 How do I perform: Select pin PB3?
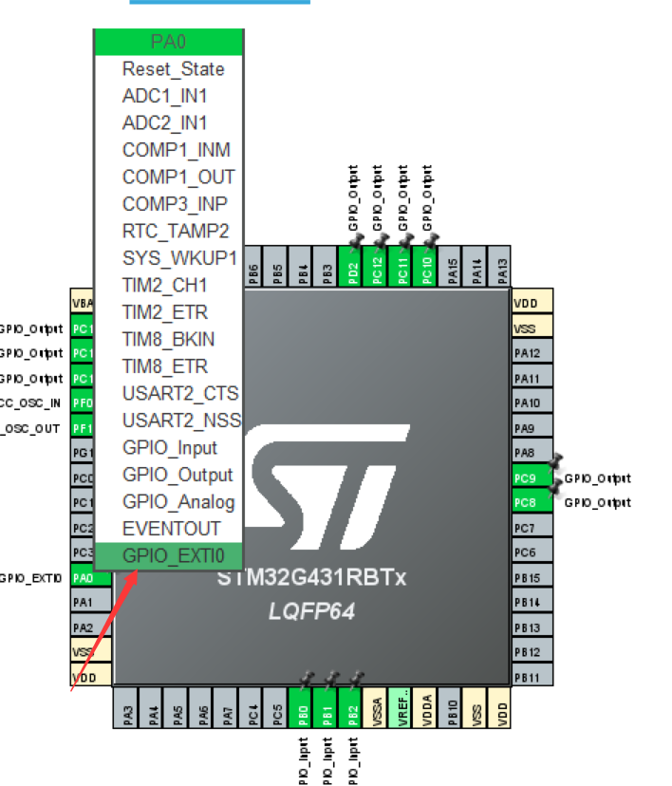tap(326, 267)
